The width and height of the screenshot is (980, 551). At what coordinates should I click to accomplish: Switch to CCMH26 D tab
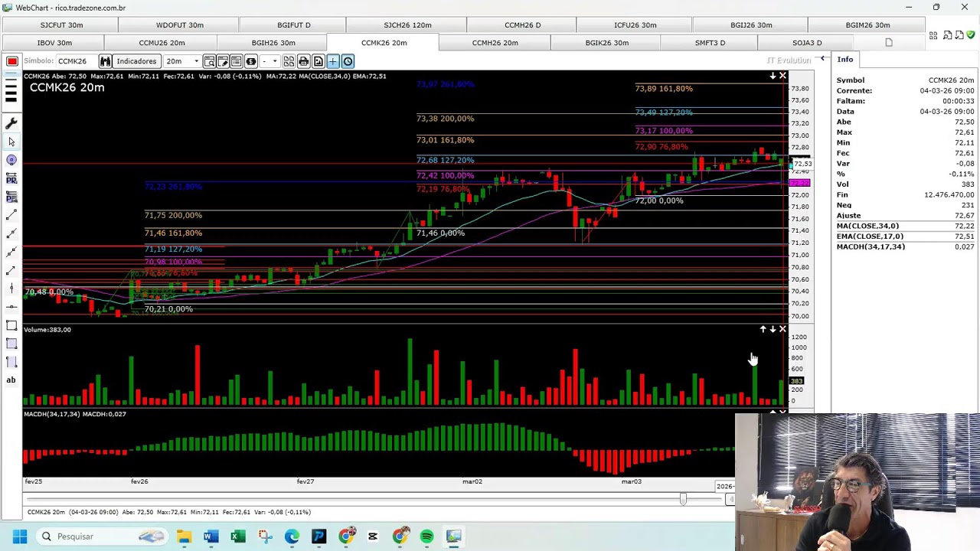click(x=522, y=25)
